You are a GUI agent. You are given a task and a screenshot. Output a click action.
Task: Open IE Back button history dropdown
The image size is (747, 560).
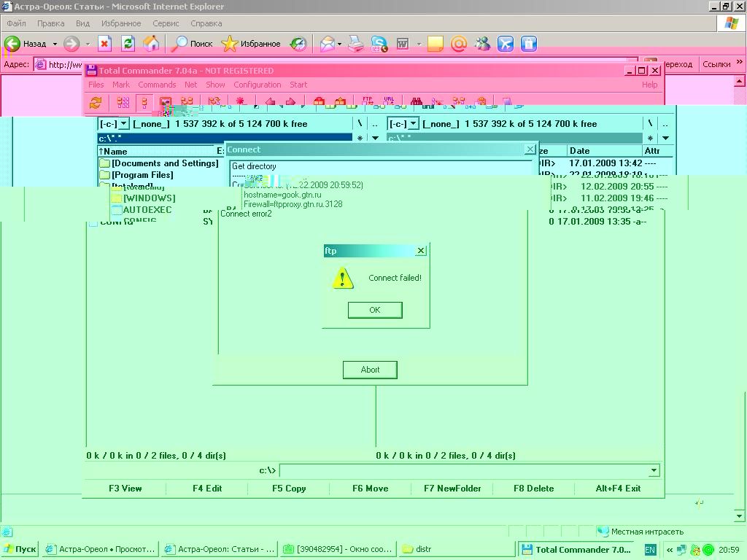click(55, 44)
